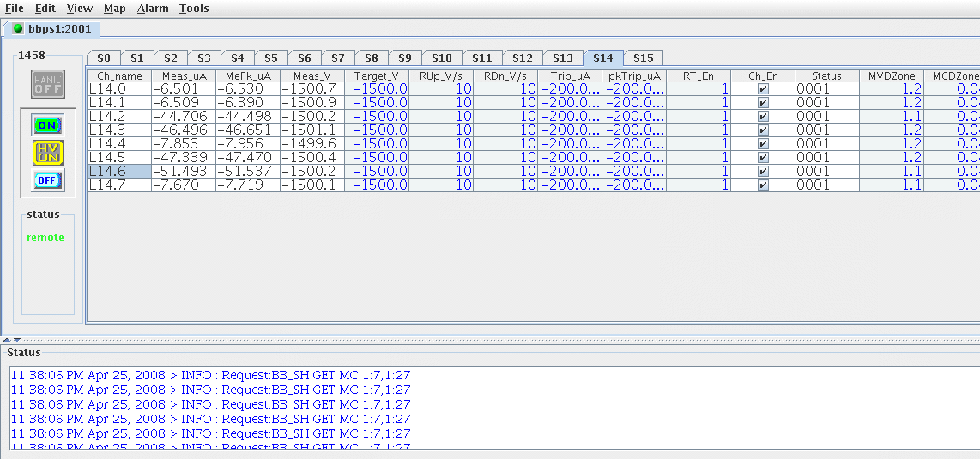Viewport: 980px width, 460px height.
Task: Switch to slot tab S7
Action: [x=338, y=57]
